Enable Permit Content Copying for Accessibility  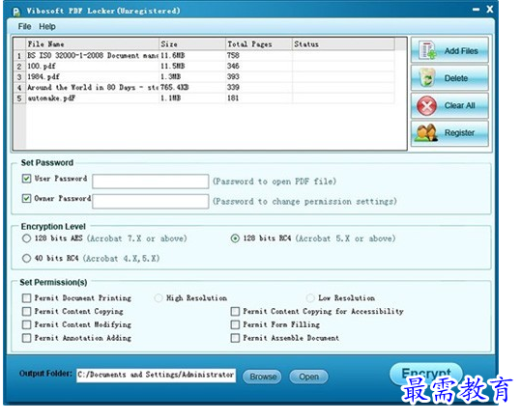(235, 312)
